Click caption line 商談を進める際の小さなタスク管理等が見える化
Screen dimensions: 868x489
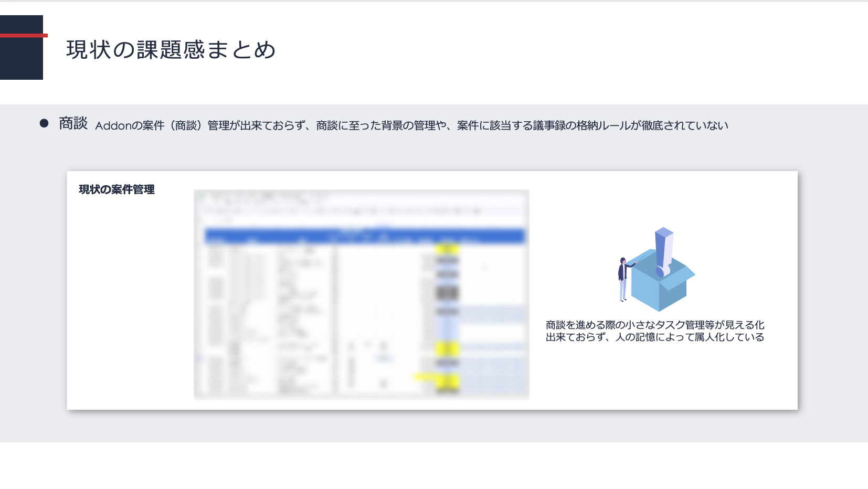point(655,325)
